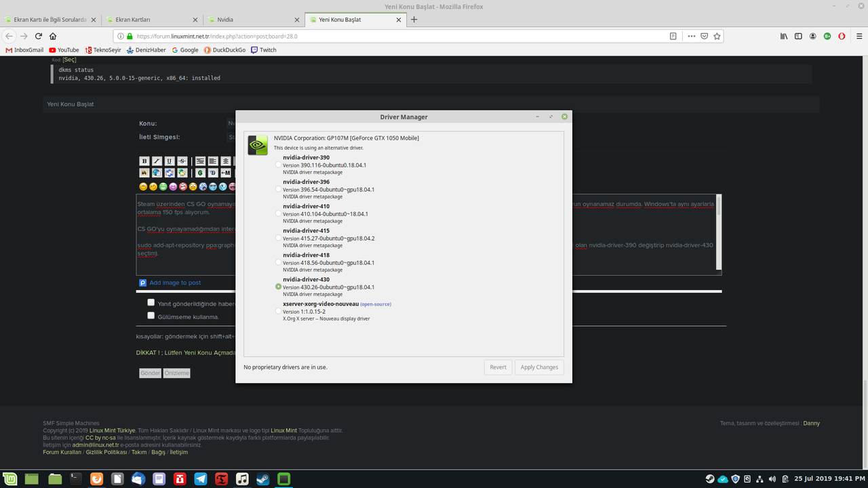Open the Twitch bookmark
This screenshot has width=868, height=488.
(x=264, y=49)
